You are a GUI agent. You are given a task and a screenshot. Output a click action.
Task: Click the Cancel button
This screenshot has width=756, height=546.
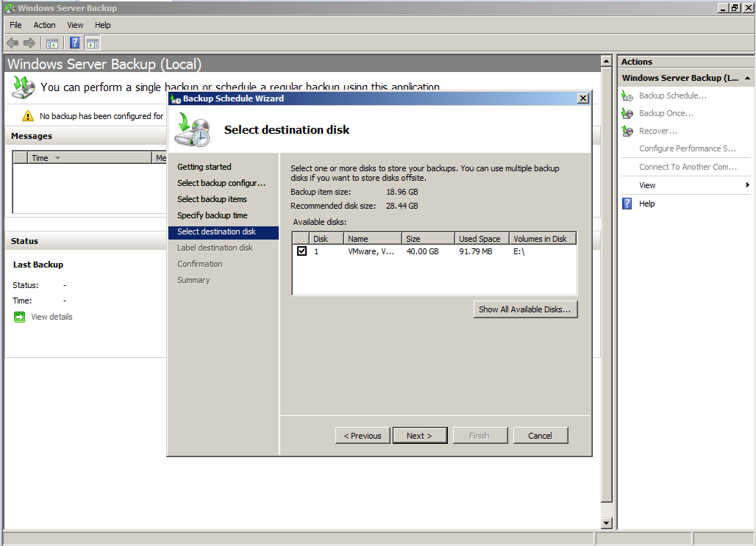tap(541, 436)
